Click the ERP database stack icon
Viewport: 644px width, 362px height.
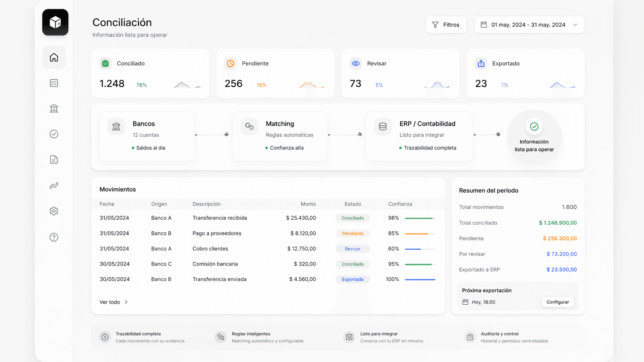click(x=382, y=127)
